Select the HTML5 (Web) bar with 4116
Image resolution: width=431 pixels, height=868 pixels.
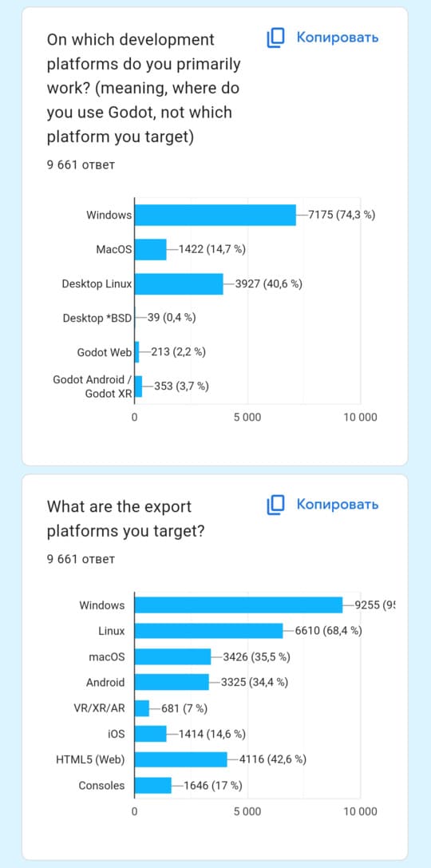point(181,759)
